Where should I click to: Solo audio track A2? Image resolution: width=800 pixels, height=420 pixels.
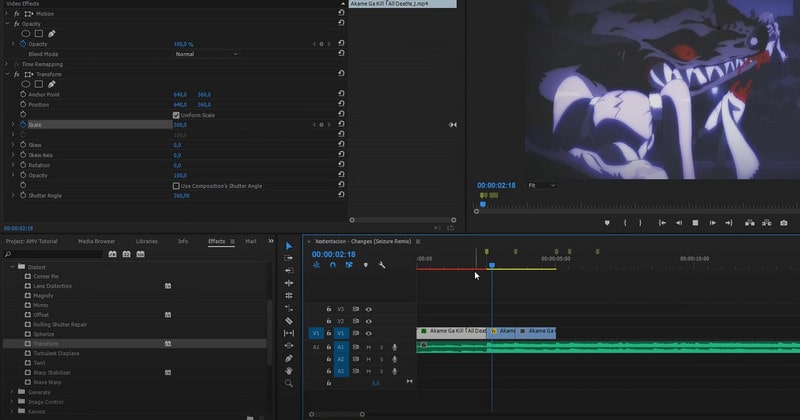pos(381,359)
